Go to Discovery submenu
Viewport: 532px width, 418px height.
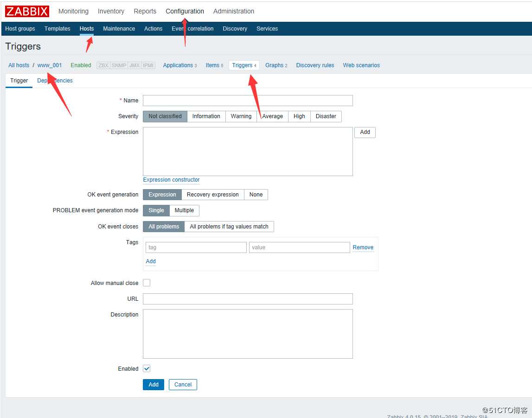coord(235,28)
